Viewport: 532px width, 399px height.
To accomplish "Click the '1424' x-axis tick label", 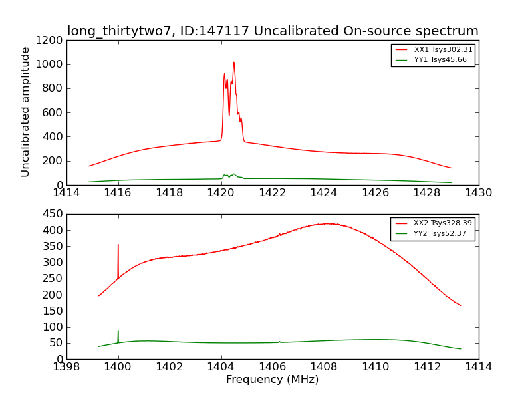I will [x=324, y=193].
